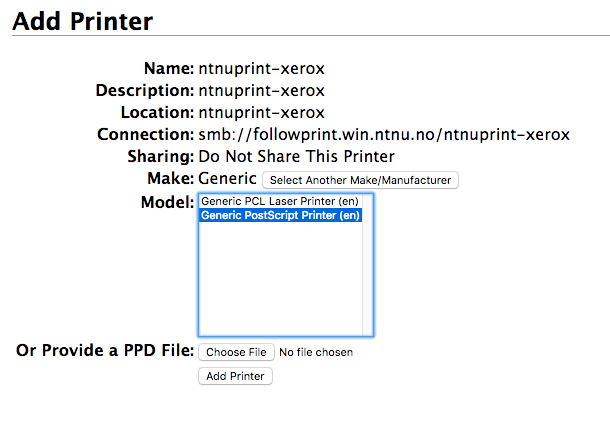Click the Name field label

(168, 68)
